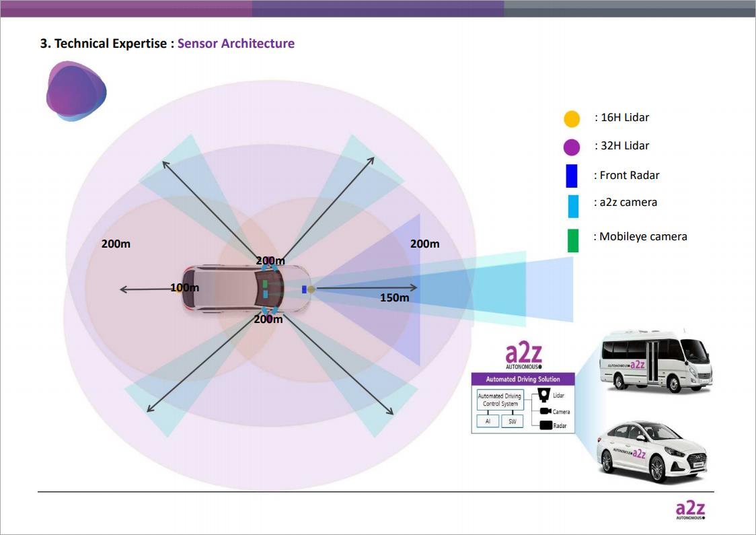The height and width of the screenshot is (535, 756).
Task: Click the blue front radar marker on car
Action: click(x=304, y=289)
